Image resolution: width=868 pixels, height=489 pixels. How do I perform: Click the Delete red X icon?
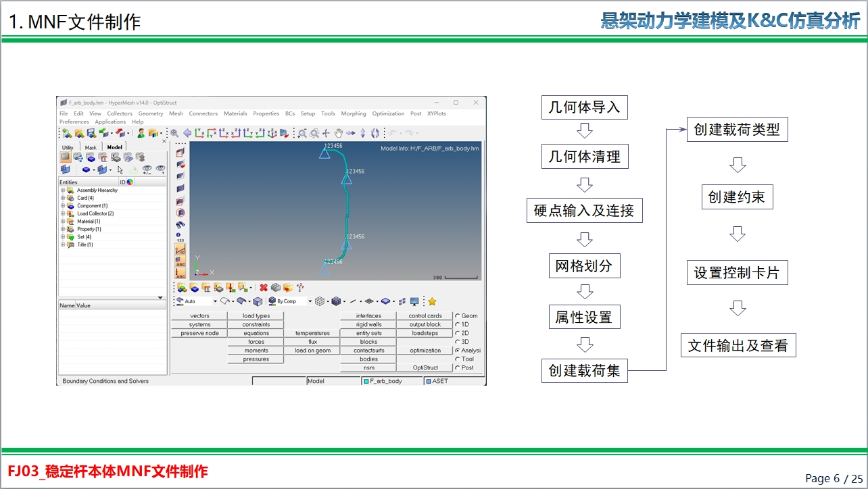tap(264, 288)
